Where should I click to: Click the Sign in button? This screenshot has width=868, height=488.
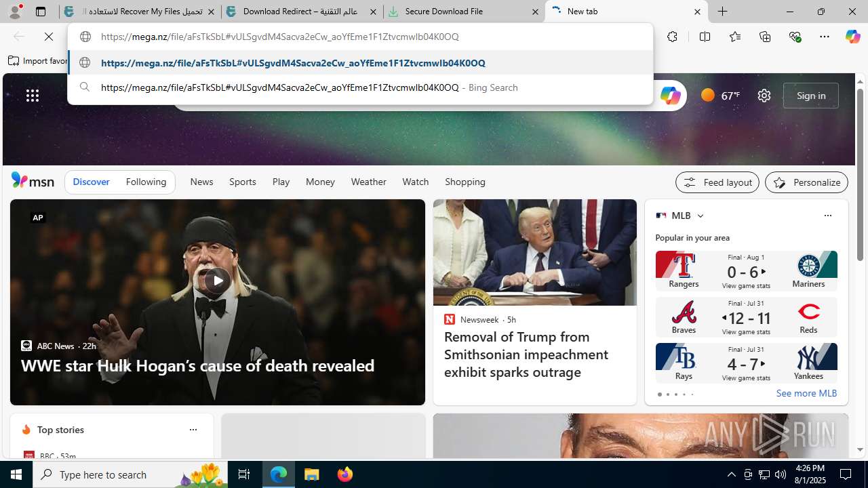pyautogui.click(x=811, y=96)
